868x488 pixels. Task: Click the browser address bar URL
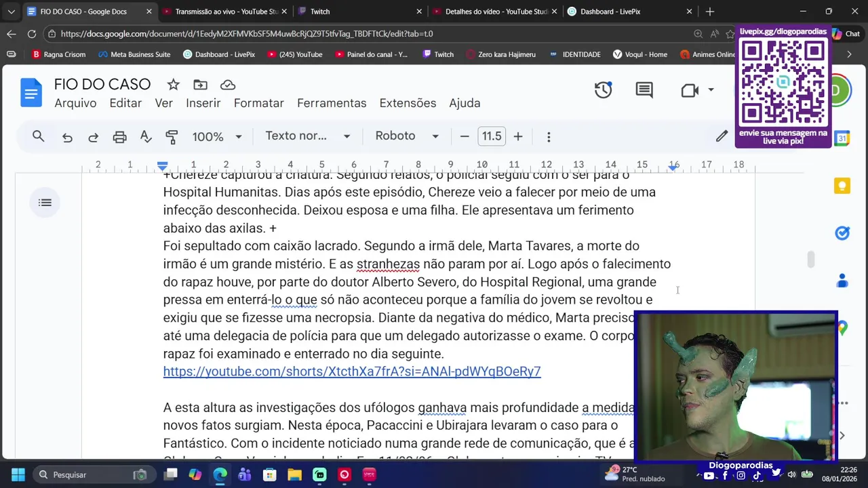coord(246,34)
